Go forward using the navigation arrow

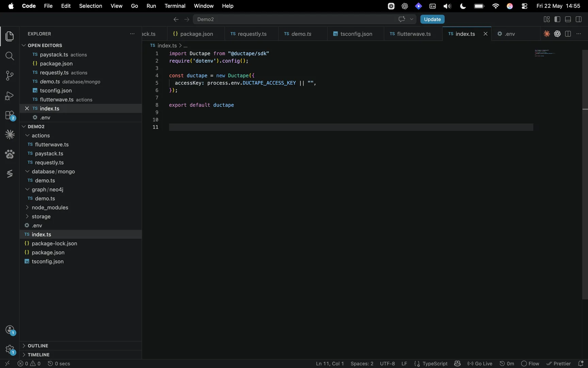[186, 19]
